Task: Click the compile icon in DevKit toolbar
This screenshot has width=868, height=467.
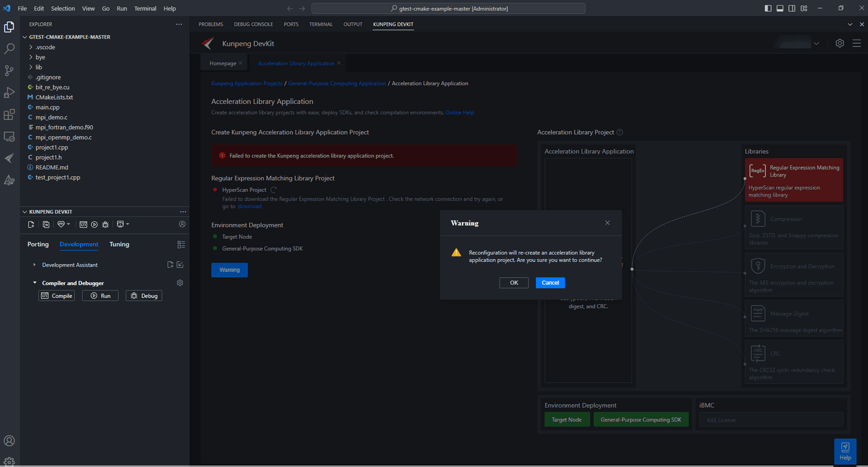Action: 83,224
